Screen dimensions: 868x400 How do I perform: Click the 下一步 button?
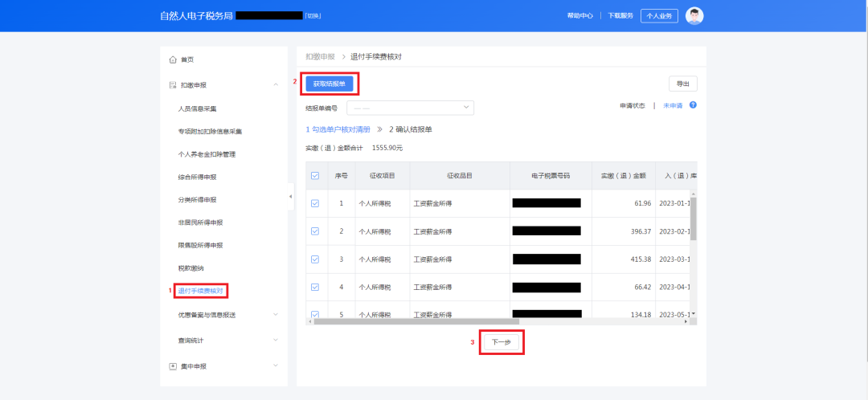[x=502, y=342]
